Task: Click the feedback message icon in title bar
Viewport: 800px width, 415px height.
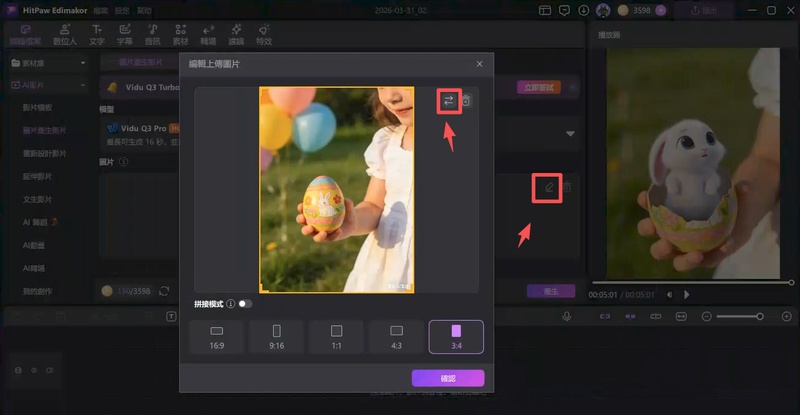Action: coord(564,10)
